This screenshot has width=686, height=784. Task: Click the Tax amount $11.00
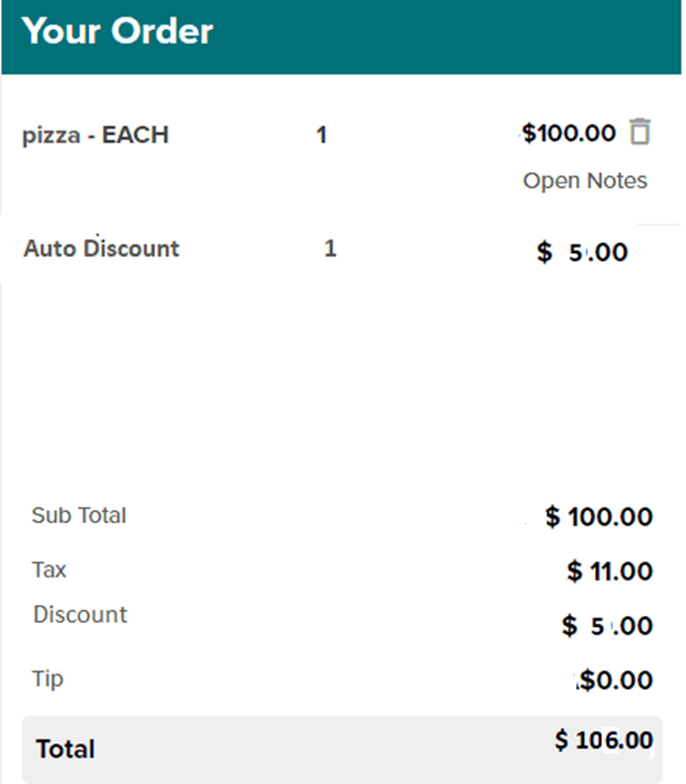coord(610,571)
